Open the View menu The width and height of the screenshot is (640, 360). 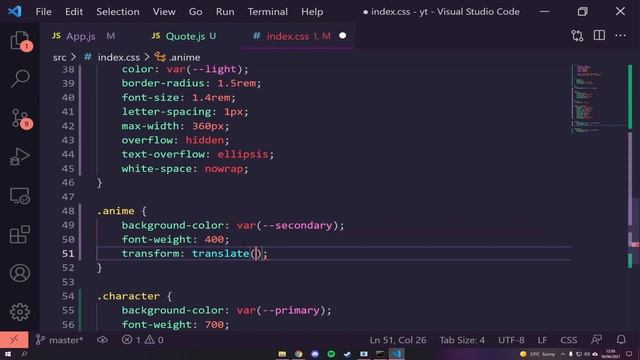point(164,11)
